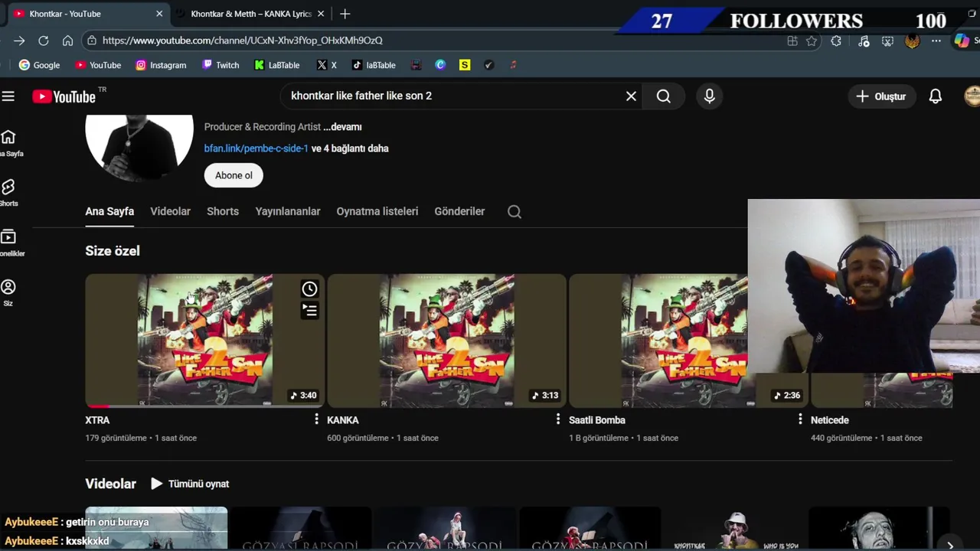The image size is (980, 551).
Task: Open Shorts in the left sidebar
Action: (8, 193)
